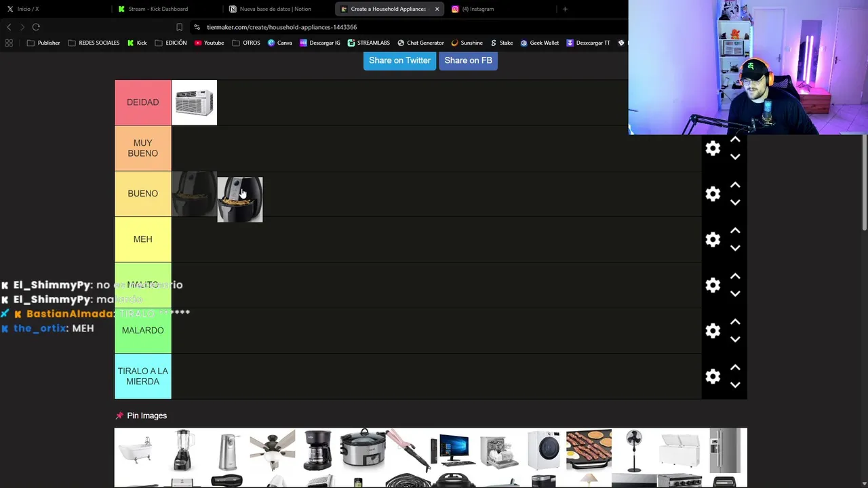Viewport: 868px width, 488px height.
Task: Move the BUENO row up
Action: click(x=735, y=185)
